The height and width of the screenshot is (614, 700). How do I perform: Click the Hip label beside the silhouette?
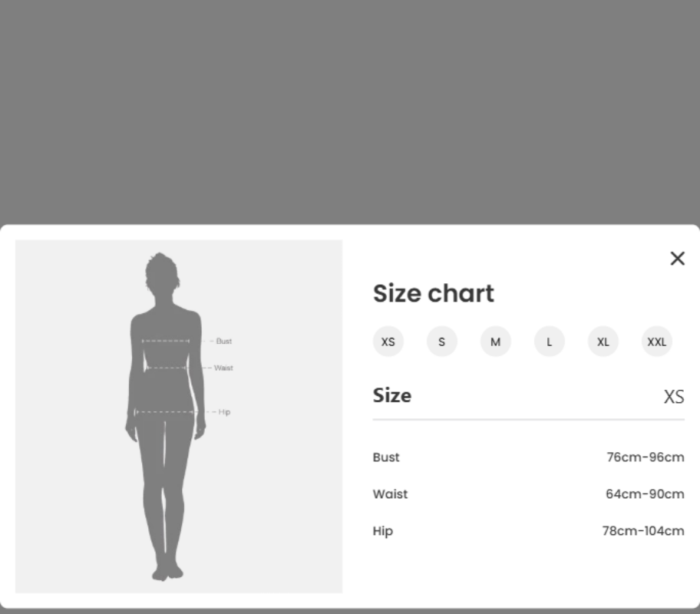tap(224, 412)
